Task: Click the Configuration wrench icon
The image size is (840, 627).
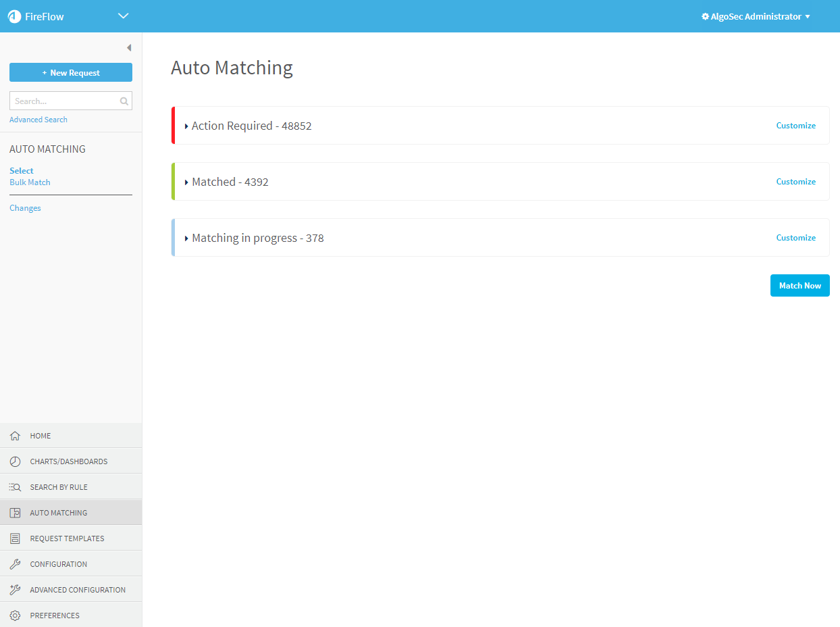Action: point(15,564)
